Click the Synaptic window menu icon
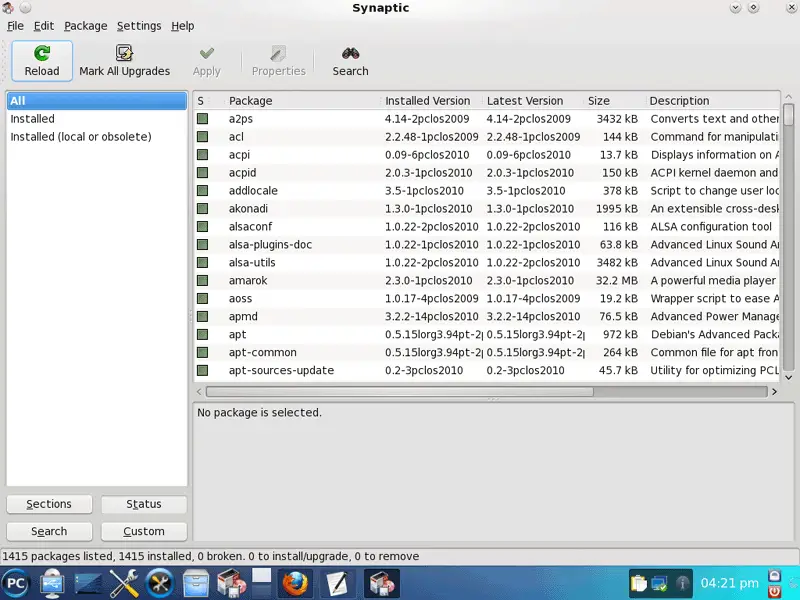This screenshot has height=600, width=800. [8, 8]
